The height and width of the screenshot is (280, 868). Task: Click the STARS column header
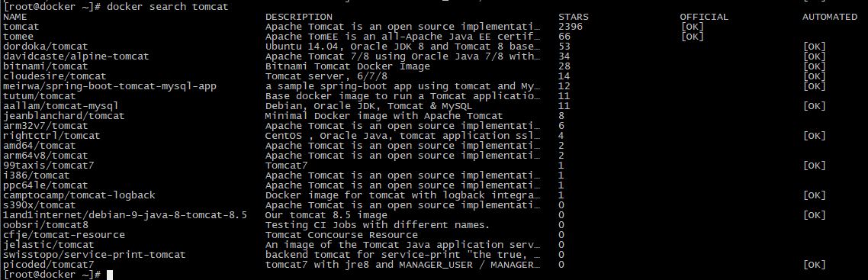[x=574, y=17]
